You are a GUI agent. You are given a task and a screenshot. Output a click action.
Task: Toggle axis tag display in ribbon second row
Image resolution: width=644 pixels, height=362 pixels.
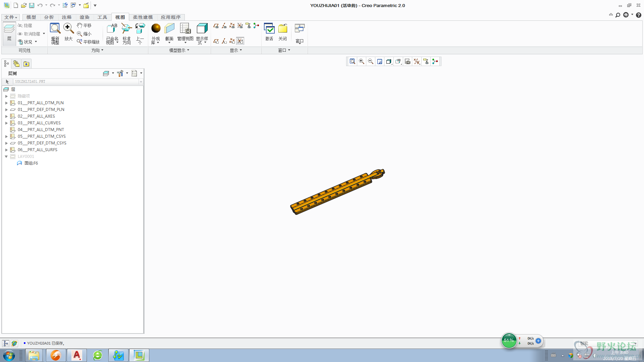[x=224, y=41]
